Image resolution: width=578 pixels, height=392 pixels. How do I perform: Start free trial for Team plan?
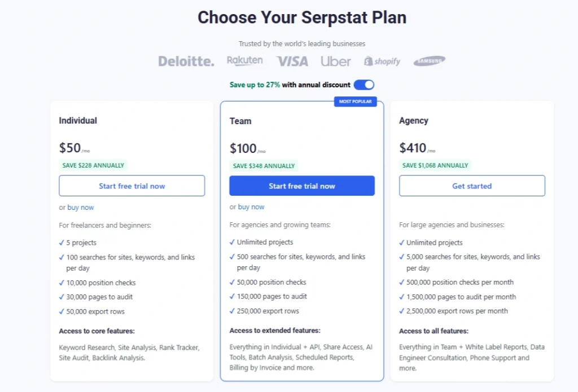point(302,186)
